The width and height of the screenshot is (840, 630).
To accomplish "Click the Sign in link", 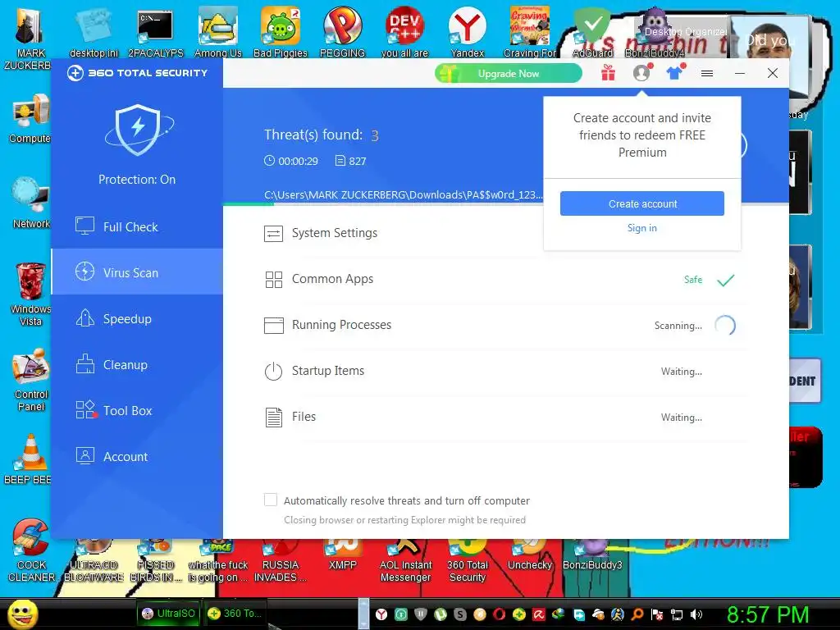I will point(641,228).
